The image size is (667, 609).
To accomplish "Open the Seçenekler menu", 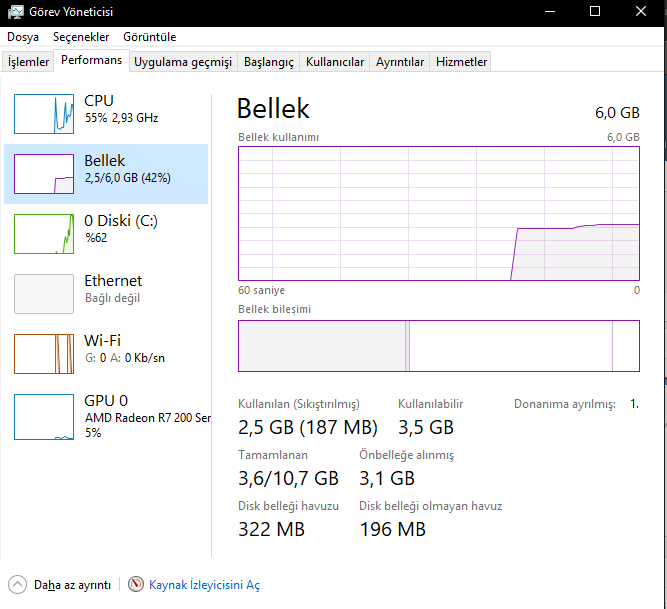I will pyautogui.click(x=81, y=37).
